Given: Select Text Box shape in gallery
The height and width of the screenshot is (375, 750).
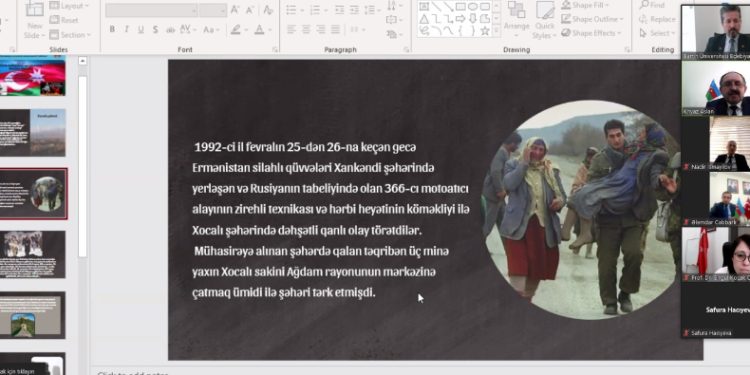Looking at the screenshot, I should pos(424,6).
